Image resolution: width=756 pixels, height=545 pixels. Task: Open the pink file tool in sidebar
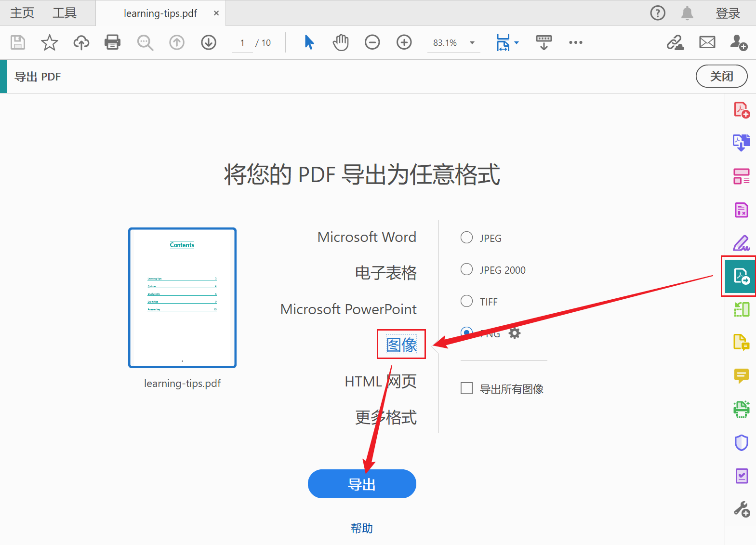tap(742, 210)
